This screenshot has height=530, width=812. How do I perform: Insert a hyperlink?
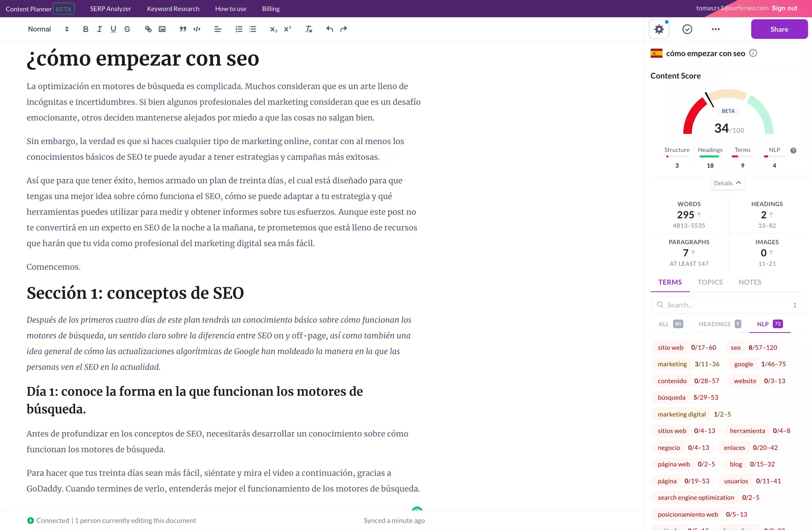(x=148, y=29)
